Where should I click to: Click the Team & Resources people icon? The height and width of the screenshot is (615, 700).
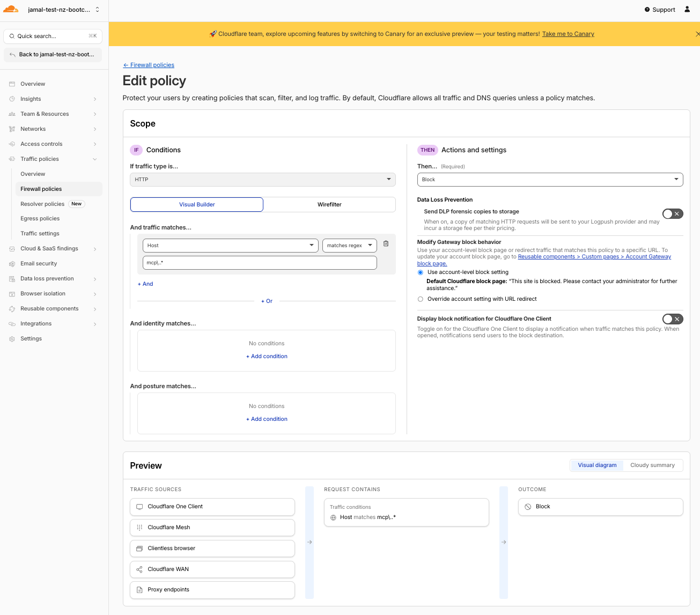(12, 114)
